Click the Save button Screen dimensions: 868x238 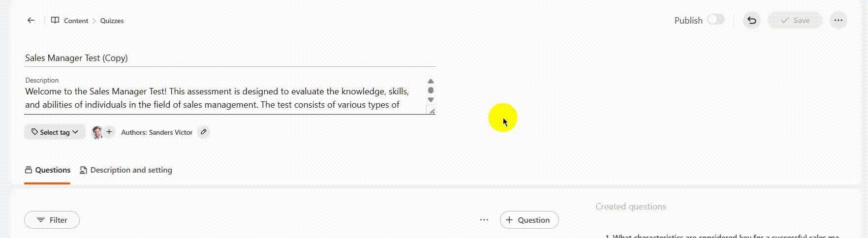click(795, 21)
